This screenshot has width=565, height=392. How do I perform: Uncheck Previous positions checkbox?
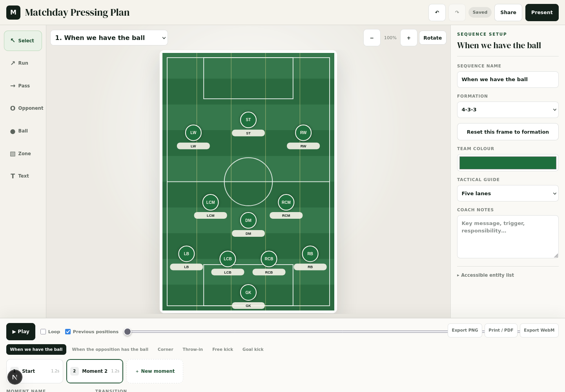[x=68, y=332]
